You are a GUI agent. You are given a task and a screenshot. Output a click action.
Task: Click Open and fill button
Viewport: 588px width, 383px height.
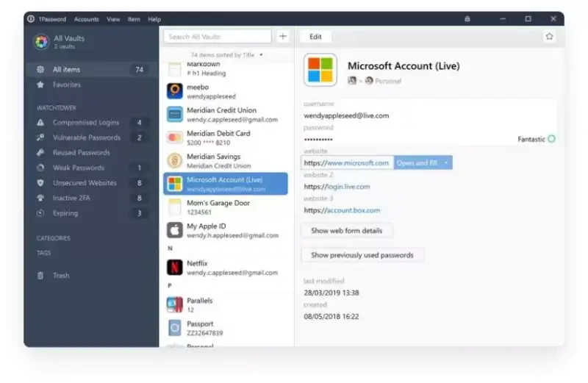click(x=417, y=162)
